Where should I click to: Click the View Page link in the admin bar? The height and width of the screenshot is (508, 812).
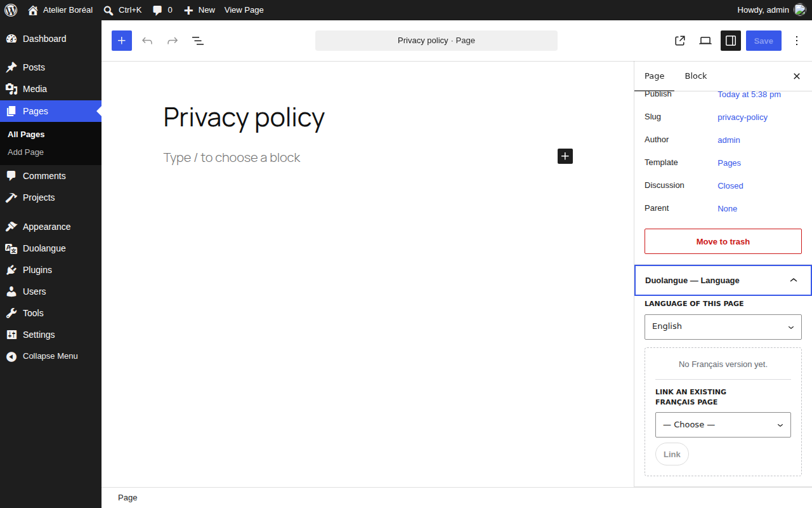[x=244, y=10]
